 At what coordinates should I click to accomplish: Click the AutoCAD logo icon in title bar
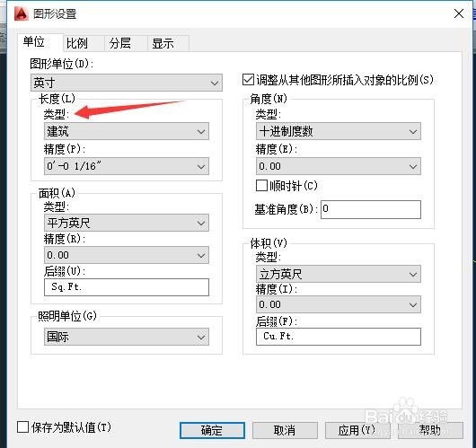coord(22,13)
